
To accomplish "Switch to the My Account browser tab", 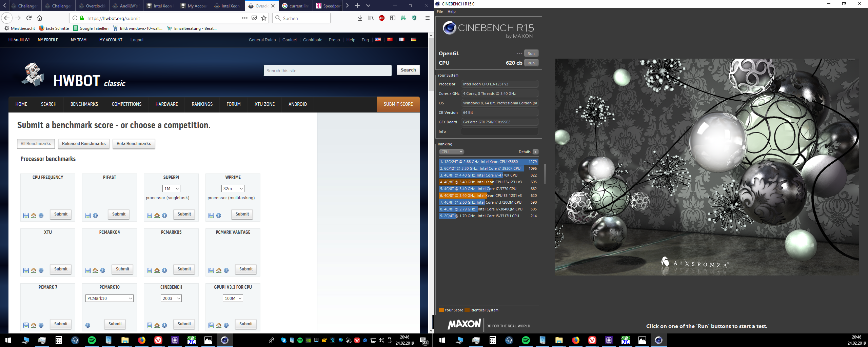I will (x=194, y=6).
